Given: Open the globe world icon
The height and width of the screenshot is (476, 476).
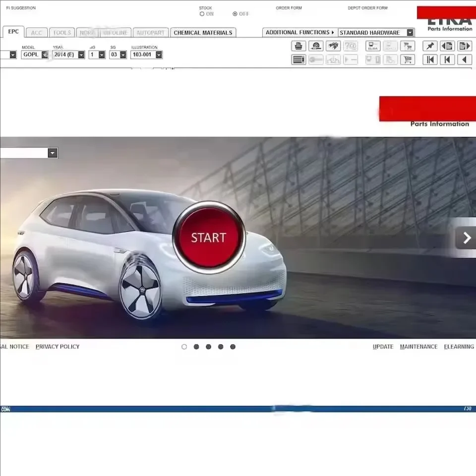Looking at the screenshot, I should click(334, 46).
